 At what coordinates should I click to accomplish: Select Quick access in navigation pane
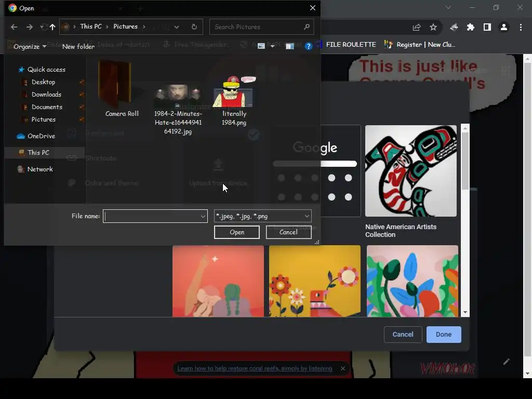42,70
